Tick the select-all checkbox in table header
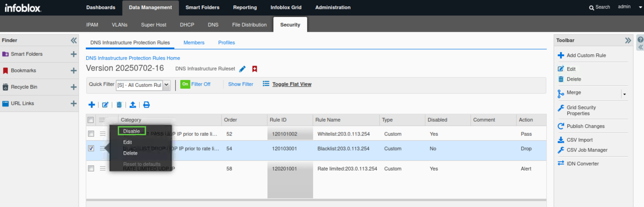This screenshot has height=207, width=644. click(91, 120)
